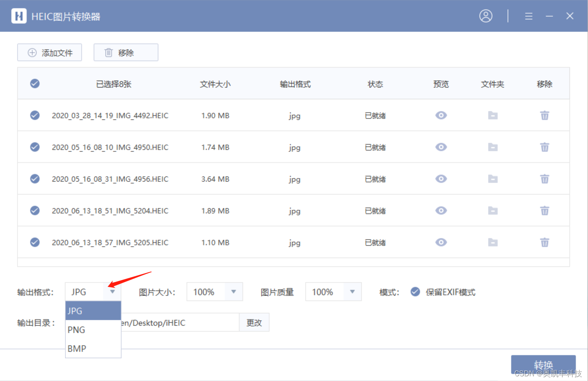This screenshot has height=381, width=588.
Task: Preview the 2020_06_13_18_51_IMG_5204.HEIC image
Action: [x=441, y=210]
